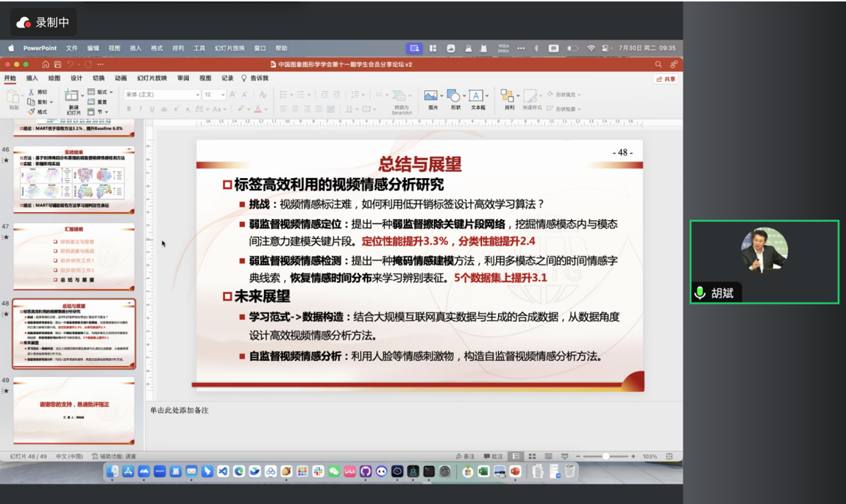Insert a picture with 图片 icon
The height and width of the screenshot is (504, 846).
pos(430,96)
